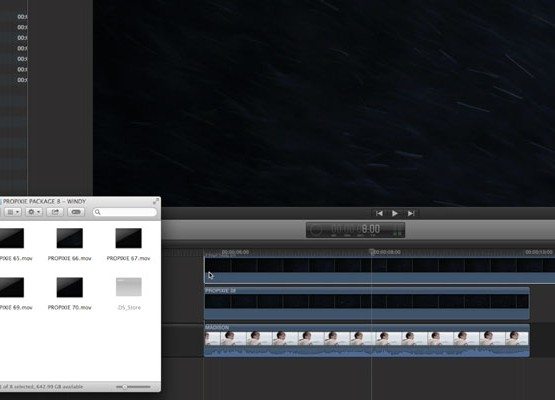Screen dimensions: 555x400
Task: Click the playhead marker on timeline ruler
Action: coord(371,252)
